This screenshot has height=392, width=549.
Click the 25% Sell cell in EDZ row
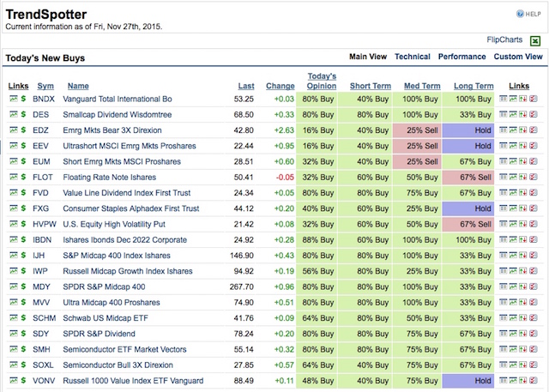coord(418,130)
